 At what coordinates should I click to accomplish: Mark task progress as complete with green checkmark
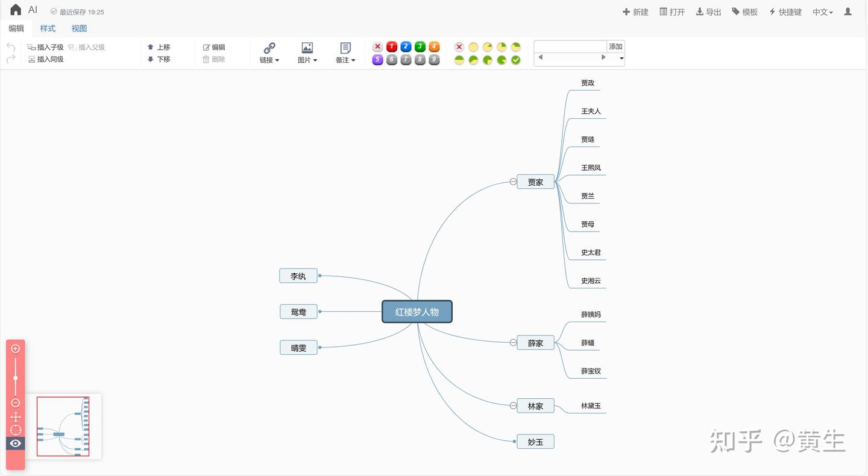(515, 60)
